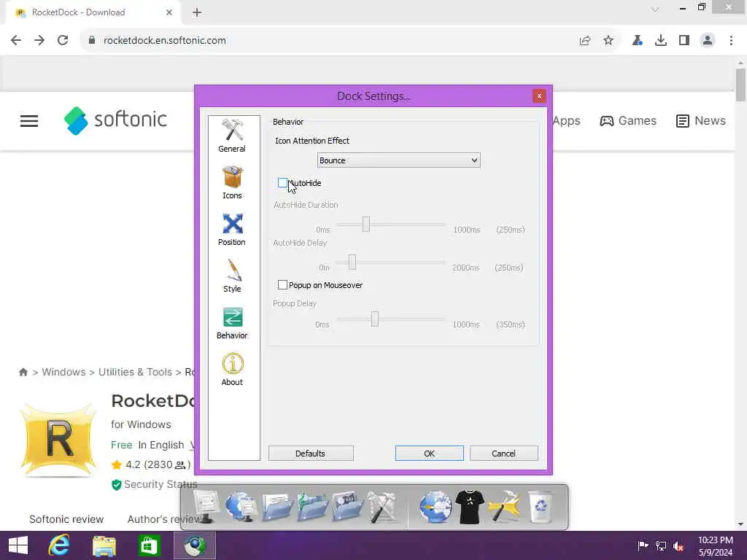Bookmark page with the star icon
This screenshot has height=560, width=747.
click(608, 41)
